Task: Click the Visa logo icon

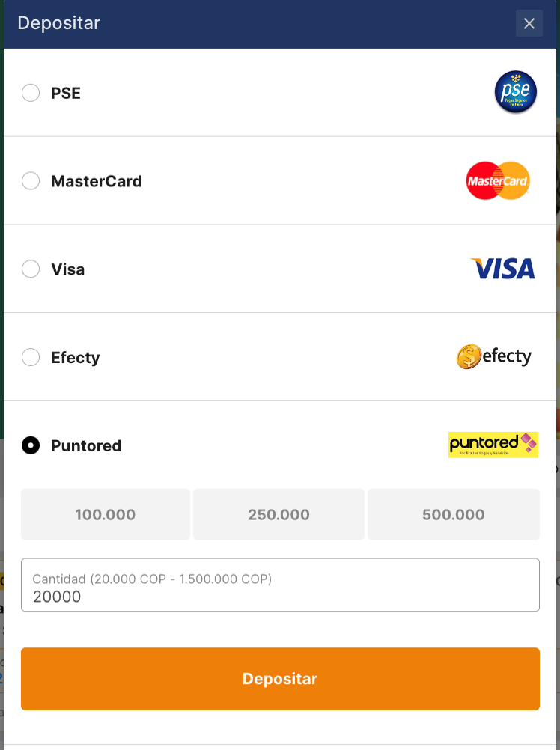Action: [502, 269]
